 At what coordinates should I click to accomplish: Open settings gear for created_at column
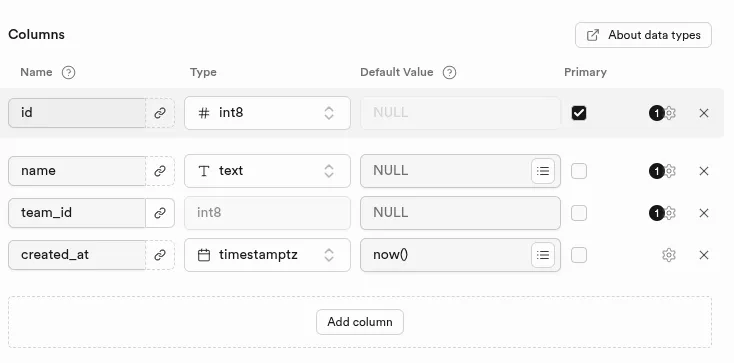669,255
